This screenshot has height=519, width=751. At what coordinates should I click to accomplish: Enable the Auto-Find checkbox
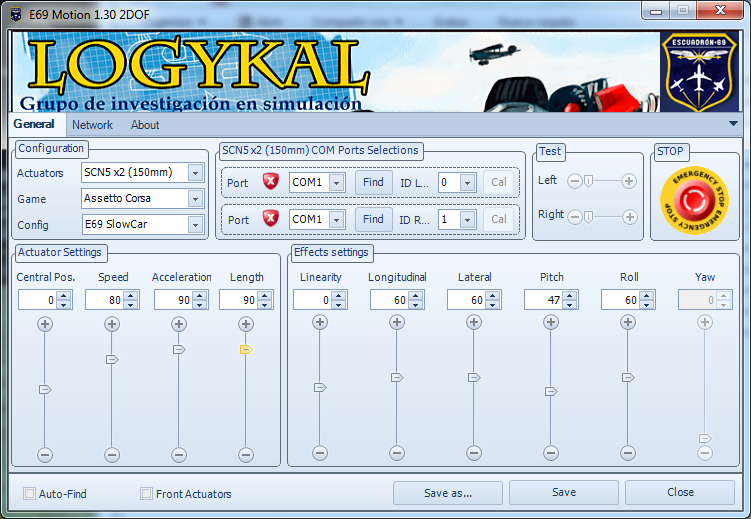[29, 493]
